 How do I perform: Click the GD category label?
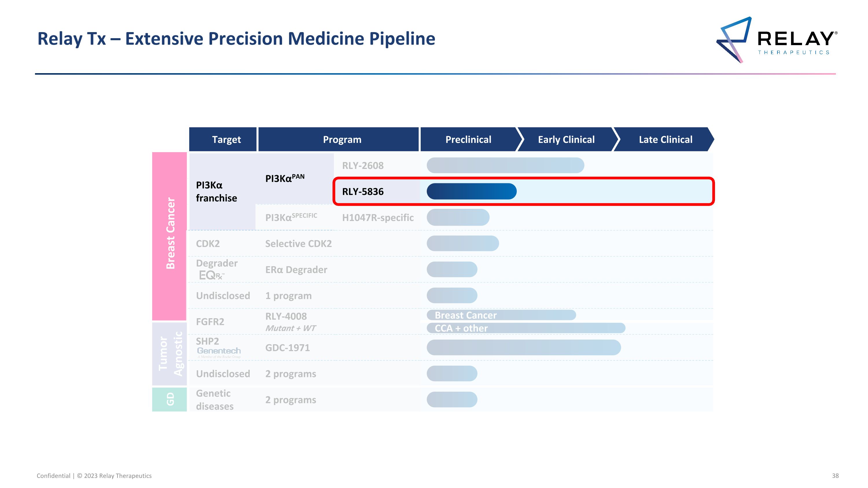click(x=170, y=399)
